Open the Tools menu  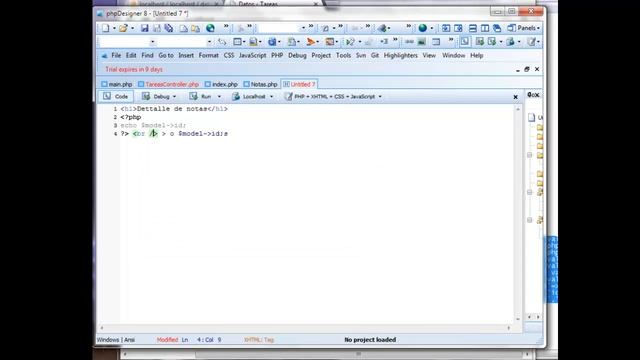[x=343, y=56]
